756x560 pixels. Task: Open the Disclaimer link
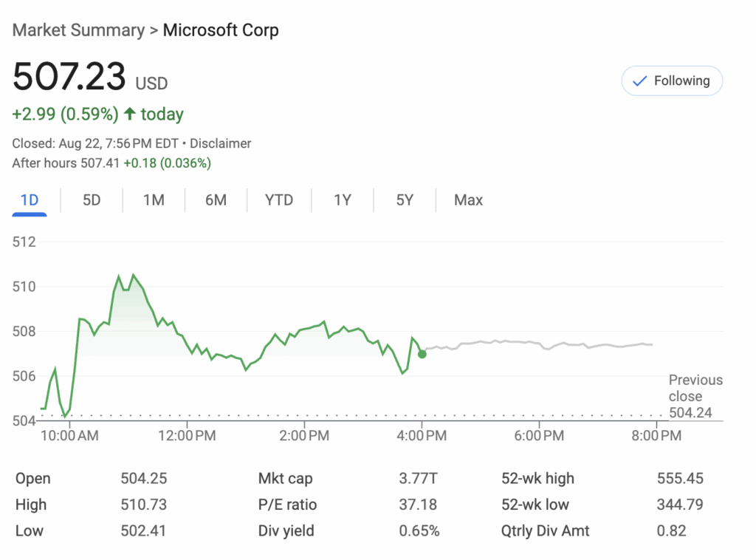220,144
